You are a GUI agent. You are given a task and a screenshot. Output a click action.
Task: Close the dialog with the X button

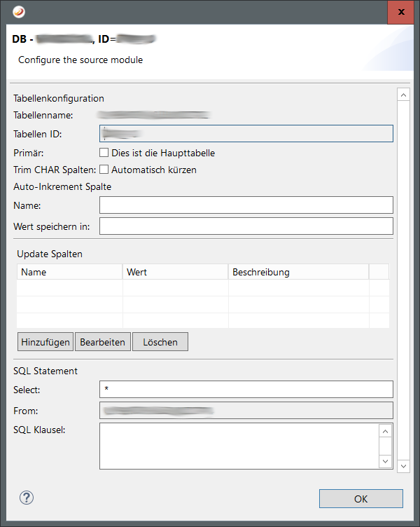click(x=400, y=12)
